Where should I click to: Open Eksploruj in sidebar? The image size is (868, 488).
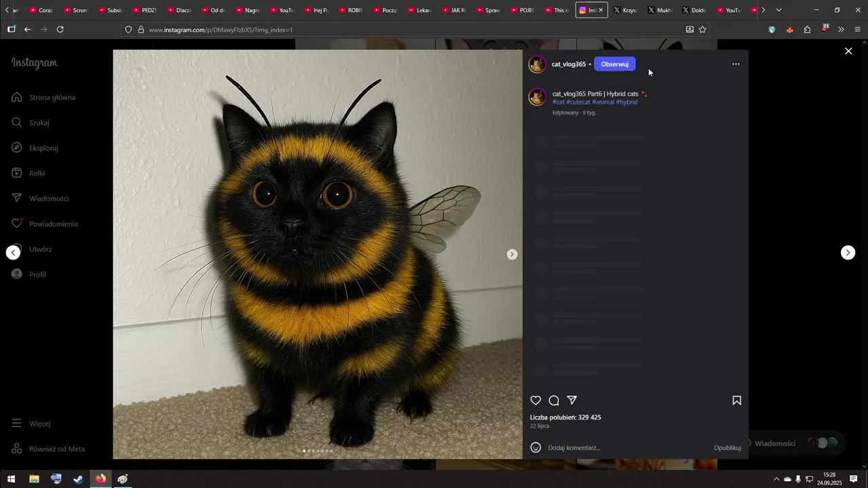35,148
